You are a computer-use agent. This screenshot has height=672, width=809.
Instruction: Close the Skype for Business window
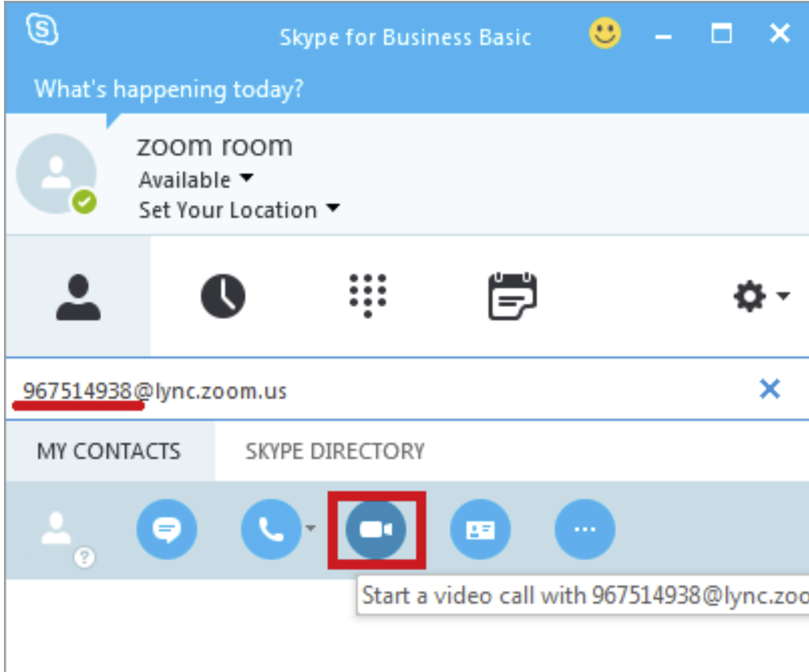tap(779, 34)
